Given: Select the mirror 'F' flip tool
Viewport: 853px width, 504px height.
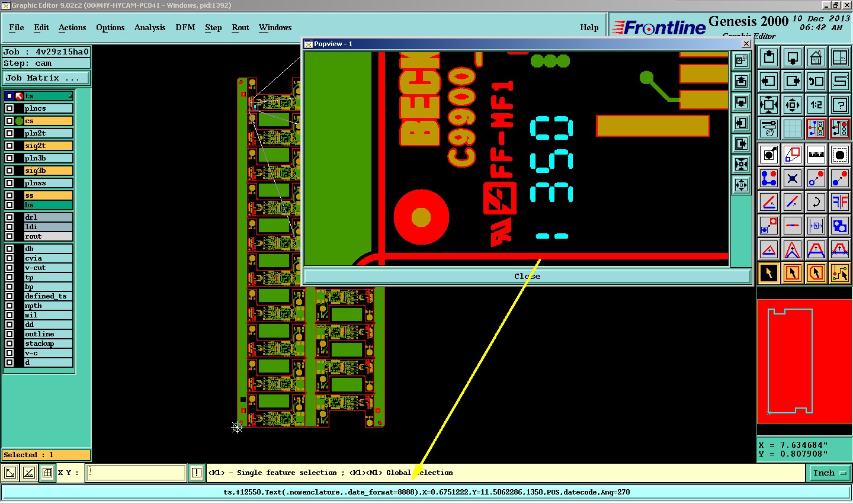Looking at the screenshot, I should point(840,202).
